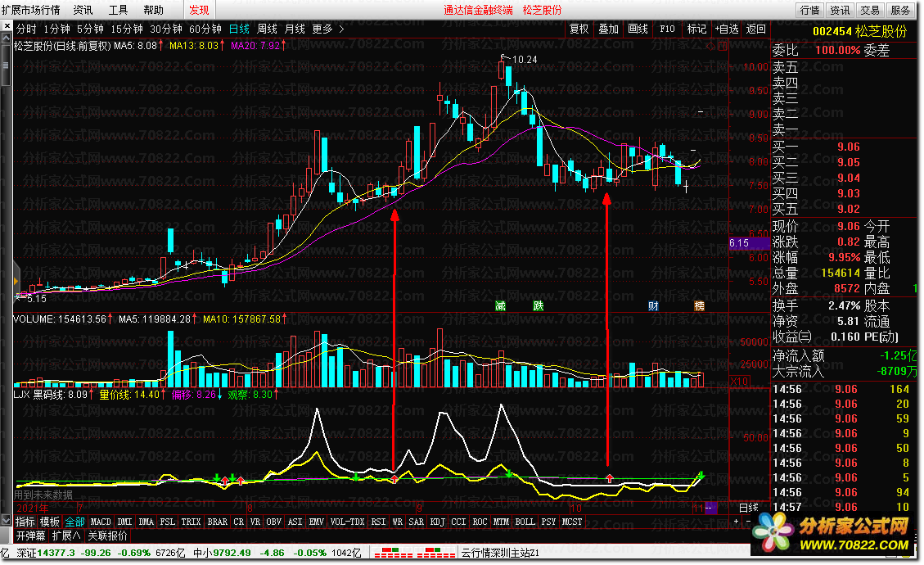The height and width of the screenshot is (565, 924).
Task: Switch to 分时 chart period
Action: tap(26, 29)
